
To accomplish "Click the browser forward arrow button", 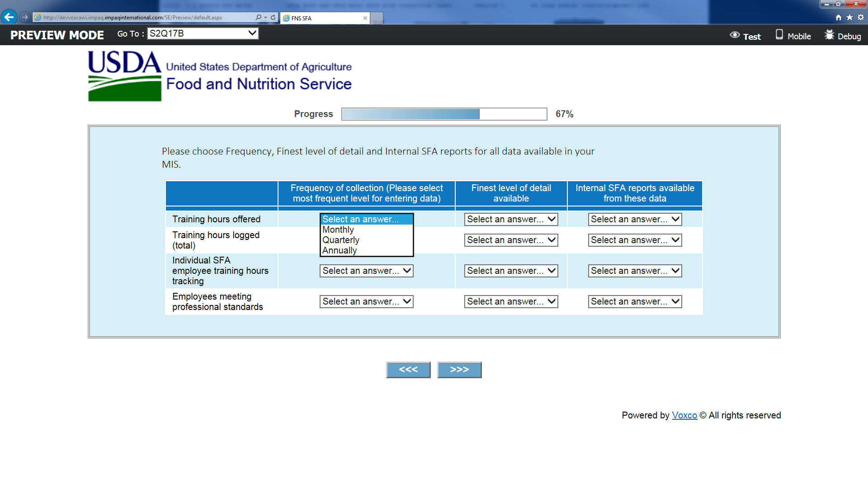I will click(25, 17).
